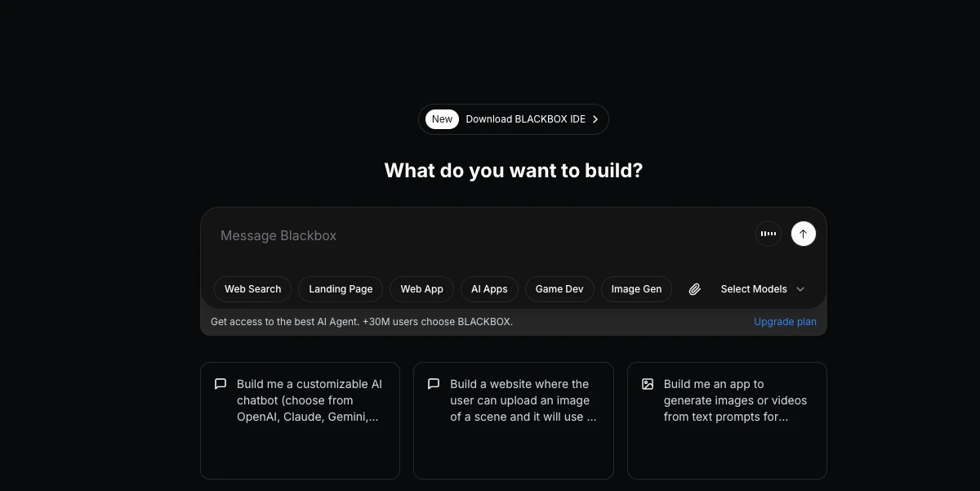980x491 pixels.
Task: Choose the Game Dev option
Action: point(559,289)
